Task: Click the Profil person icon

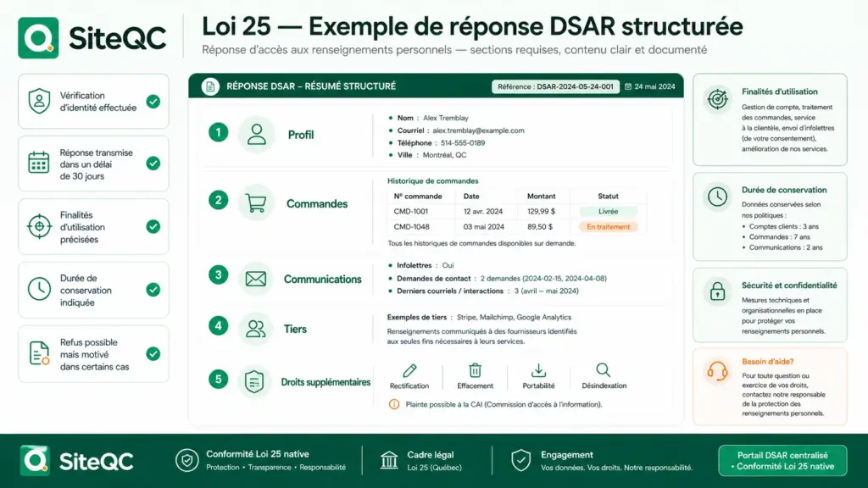Action: coord(256,135)
